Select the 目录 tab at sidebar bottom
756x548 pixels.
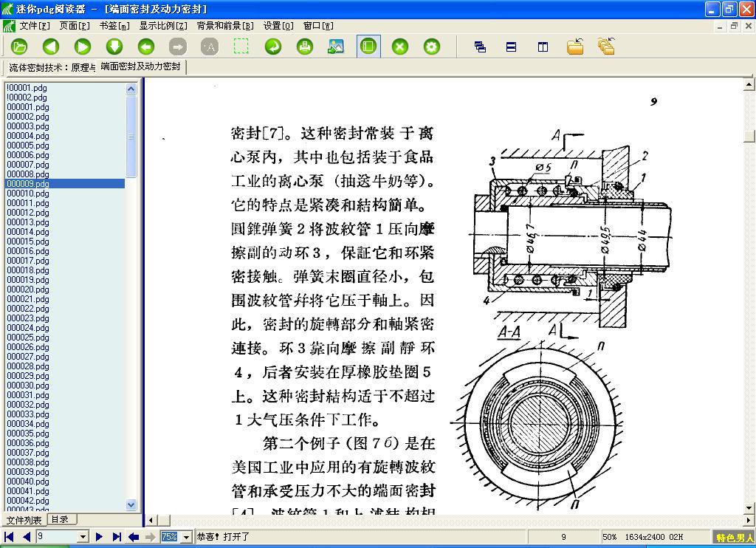[61, 519]
